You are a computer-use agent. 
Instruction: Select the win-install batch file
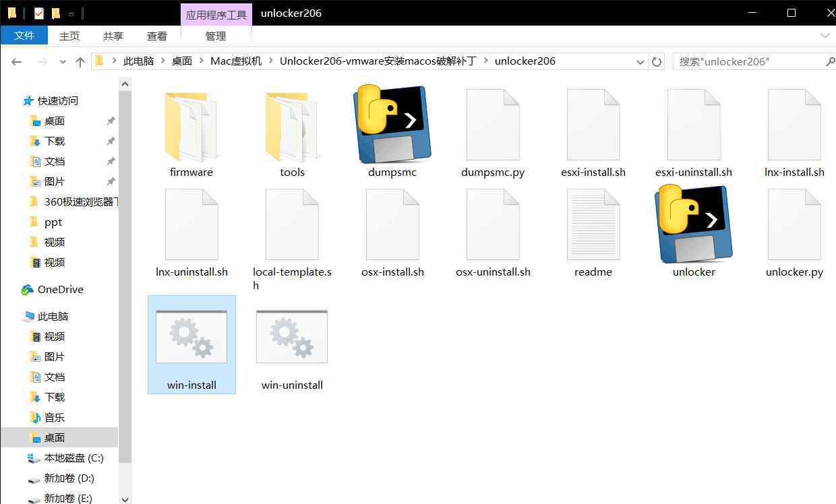coord(191,344)
